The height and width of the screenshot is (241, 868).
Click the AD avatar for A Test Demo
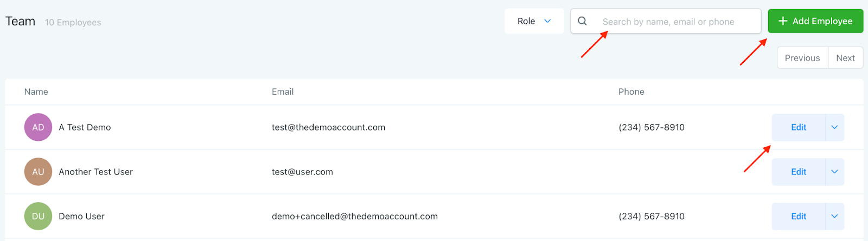(38, 127)
